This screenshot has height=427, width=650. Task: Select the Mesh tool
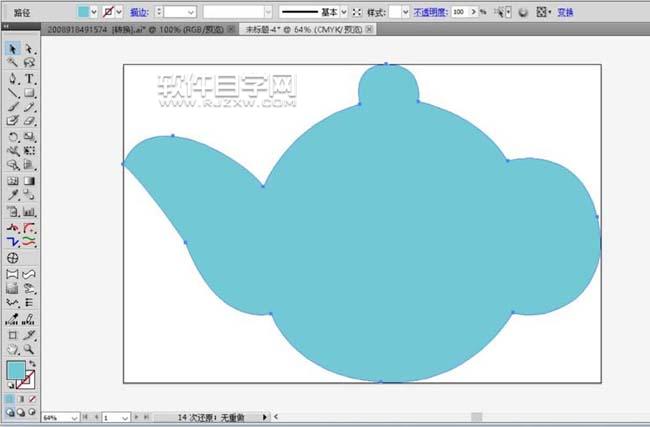tap(12, 181)
